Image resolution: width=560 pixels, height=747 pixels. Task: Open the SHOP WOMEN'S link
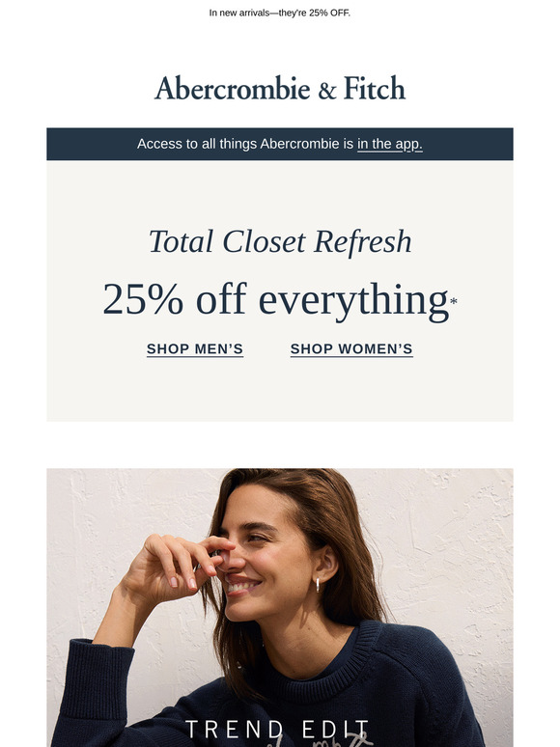(351, 349)
